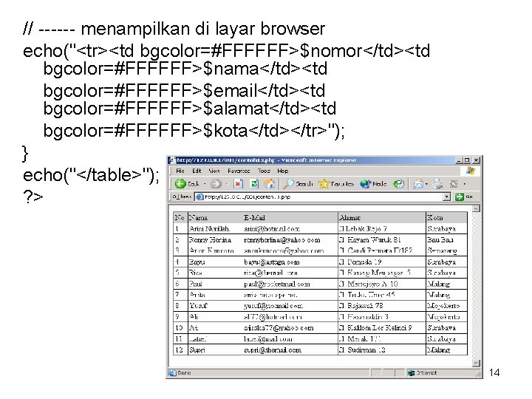Screen dimensions: 532x399
Task: Click the Print icon
Action: point(438,184)
